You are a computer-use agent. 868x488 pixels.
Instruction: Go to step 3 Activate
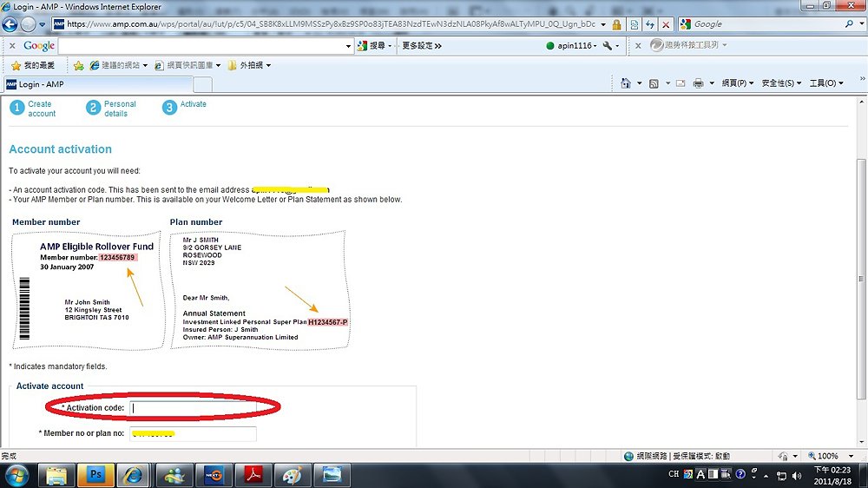(x=184, y=106)
